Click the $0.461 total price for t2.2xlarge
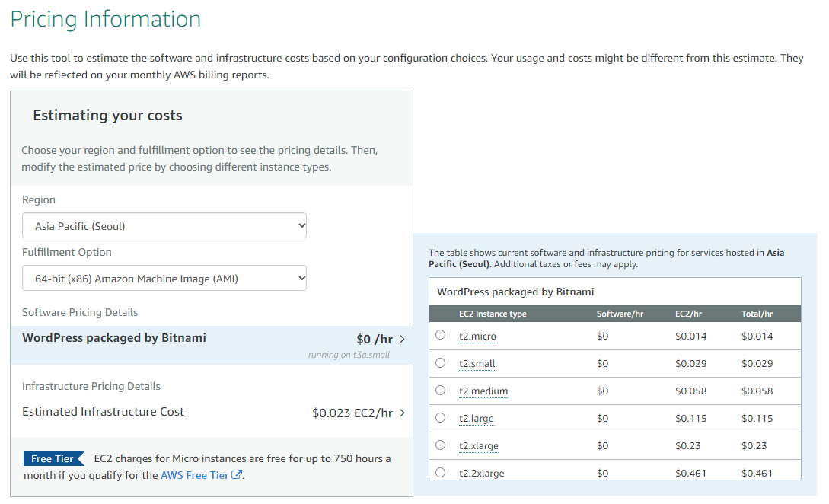The width and height of the screenshot is (829, 504). point(757,474)
